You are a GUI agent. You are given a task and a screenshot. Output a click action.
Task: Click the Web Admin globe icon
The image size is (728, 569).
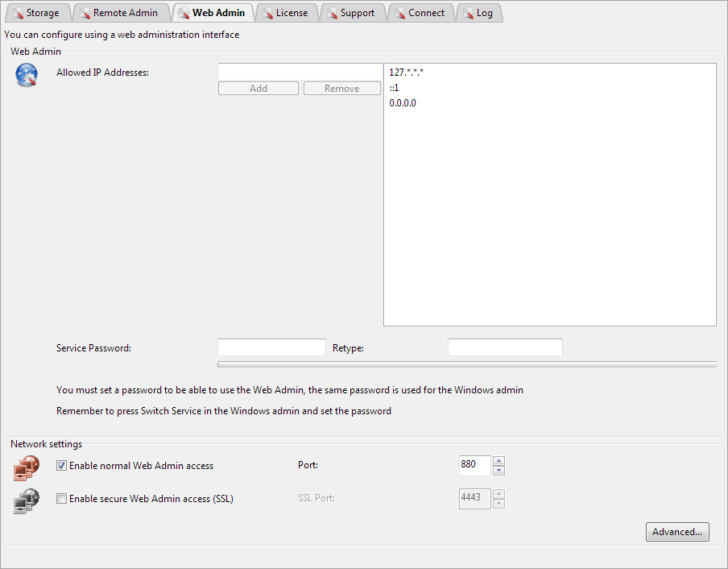coord(27,75)
